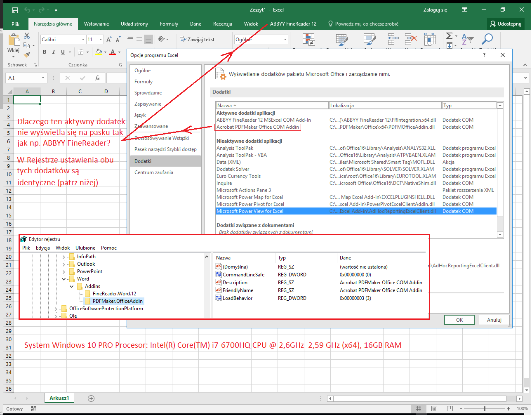The height and width of the screenshot is (415, 532).
Task: Toggle Bold formatting
Action: 45,52
